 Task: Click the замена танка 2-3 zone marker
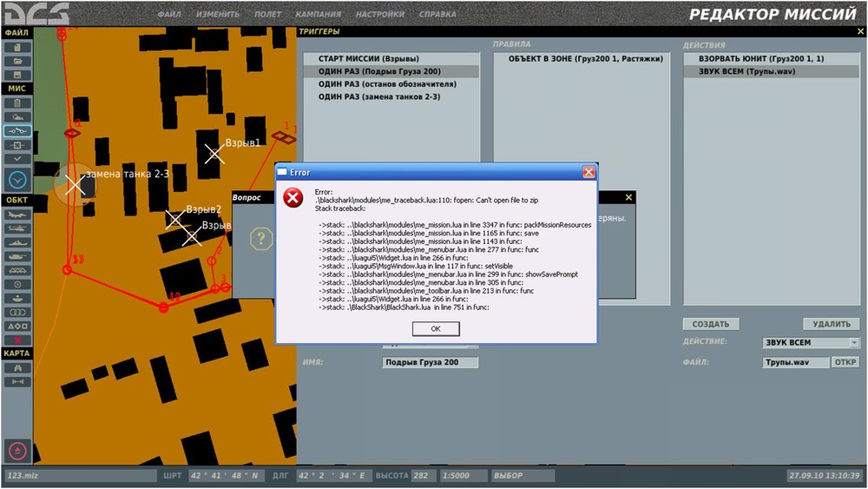coord(75,185)
